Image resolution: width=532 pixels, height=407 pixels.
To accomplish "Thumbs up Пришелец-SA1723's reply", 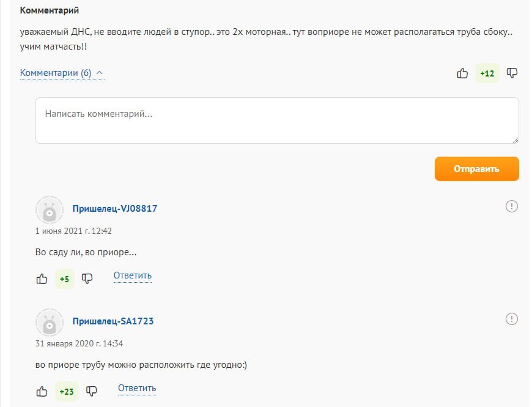I will pyautogui.click(x=42, y=391).
